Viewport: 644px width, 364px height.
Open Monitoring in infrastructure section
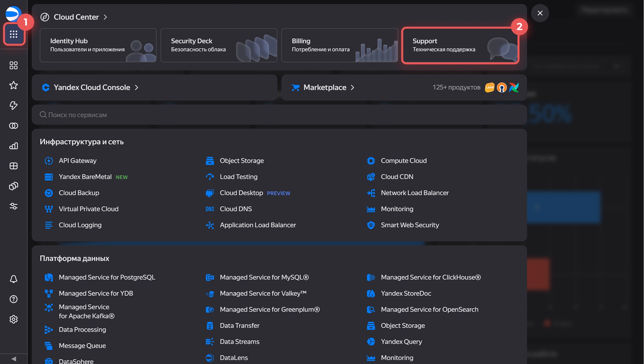[397, 209]
